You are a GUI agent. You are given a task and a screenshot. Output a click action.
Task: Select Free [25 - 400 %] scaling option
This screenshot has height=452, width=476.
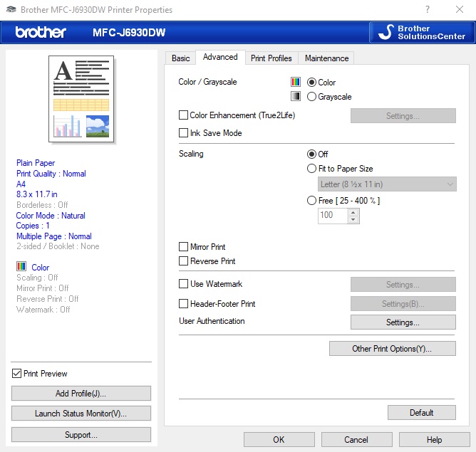(x=311, y=201)
